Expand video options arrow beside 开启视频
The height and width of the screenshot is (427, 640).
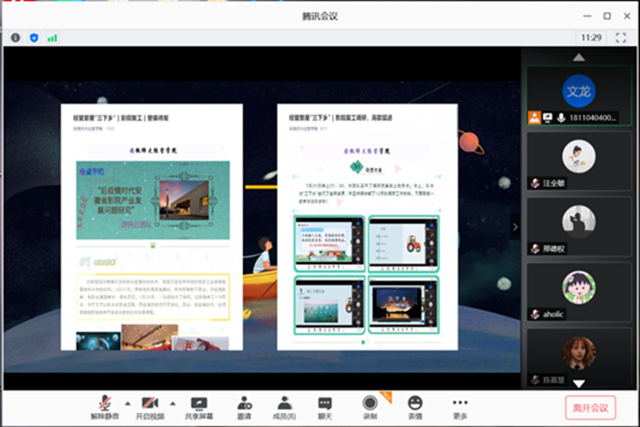tap(170, 401)
